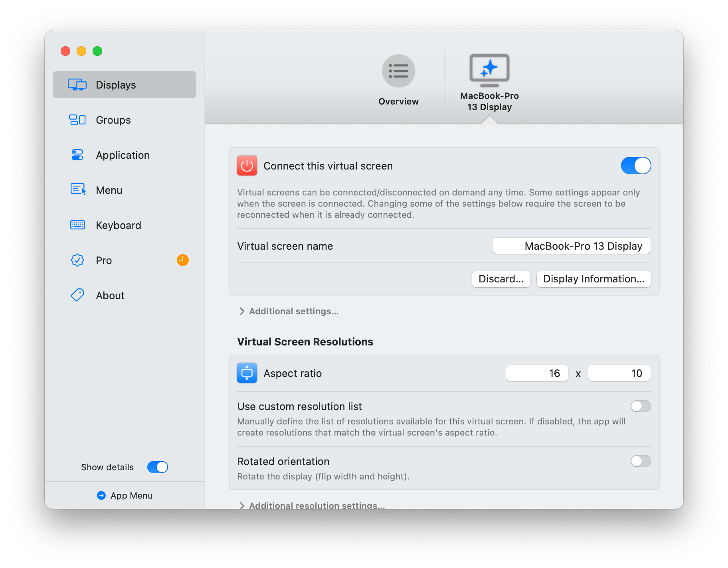Open the Displays sidebar section
728x568 pixels.
[124, 85]
